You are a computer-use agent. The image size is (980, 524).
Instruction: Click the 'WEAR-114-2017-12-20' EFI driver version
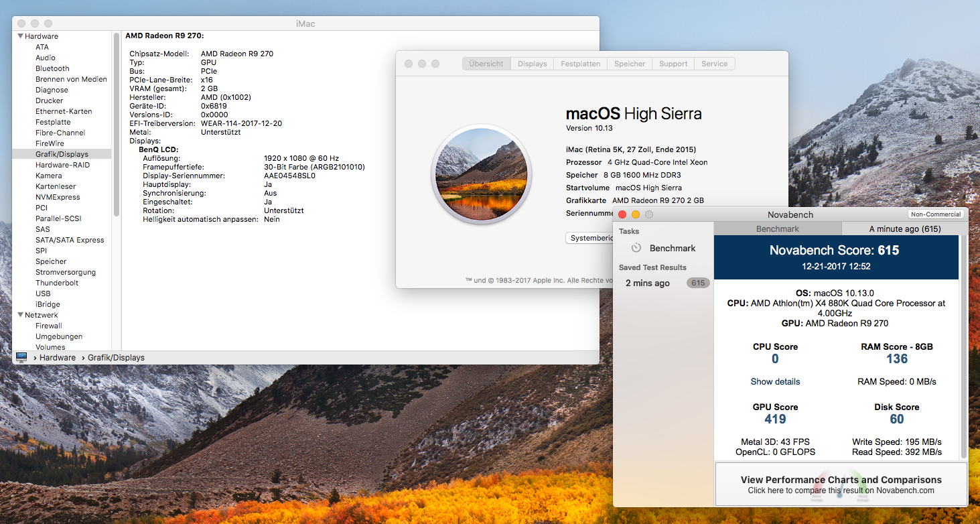coord(241,123)
